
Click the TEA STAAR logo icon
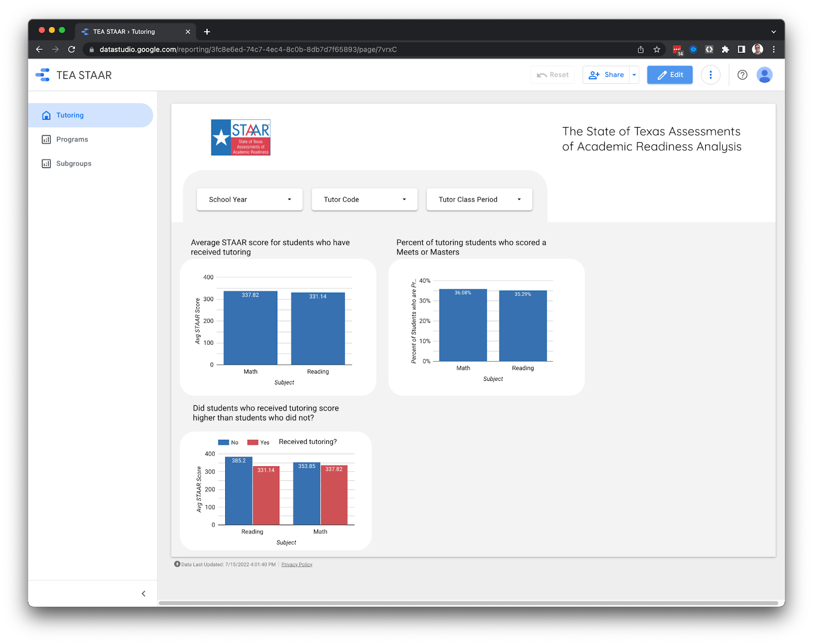[x=43, y=75]
